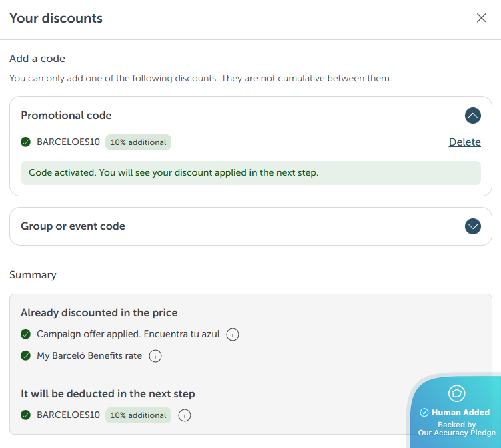
Task: Click the Human Added verified check icon
Action: (x=424, y=413)
